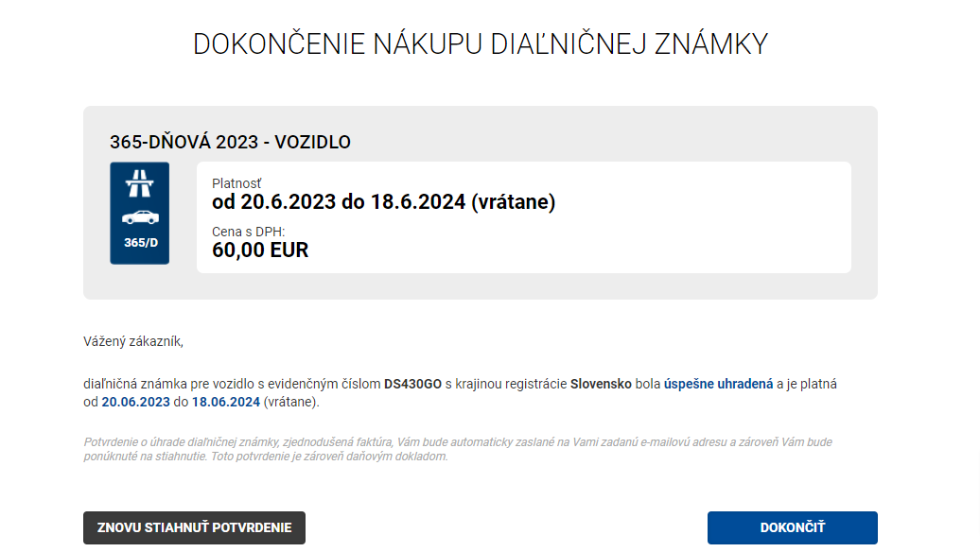Click the start date 20.06.2023 in the message
Viewport: 980px width, 552px height.
136,402
